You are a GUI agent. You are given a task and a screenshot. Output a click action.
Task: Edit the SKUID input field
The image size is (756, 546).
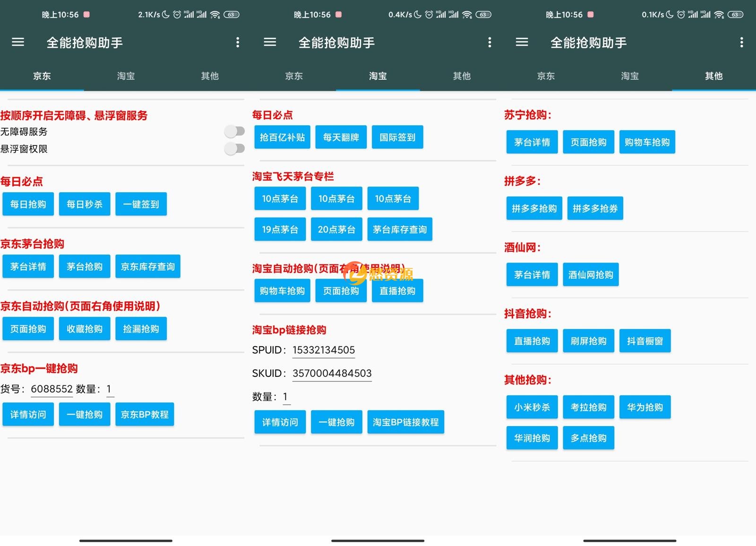tap(332, 373)
